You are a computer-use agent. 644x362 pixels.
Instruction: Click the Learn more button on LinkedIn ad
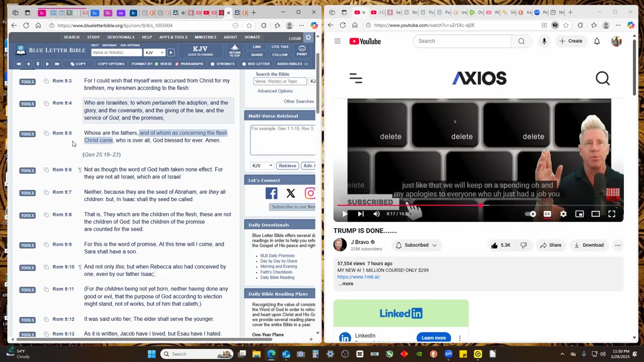tap(434, 337)
